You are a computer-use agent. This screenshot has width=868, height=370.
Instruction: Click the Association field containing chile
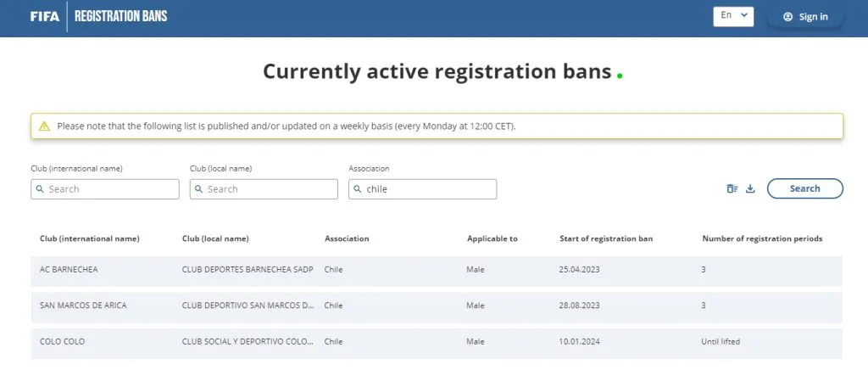point(426,189)
